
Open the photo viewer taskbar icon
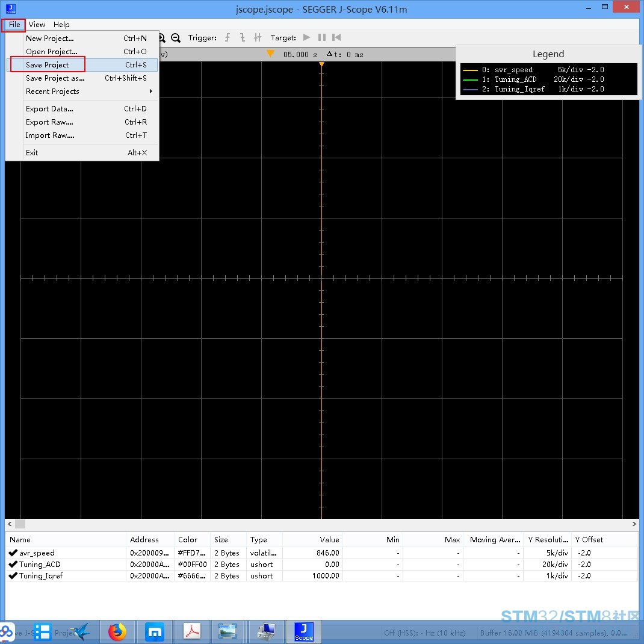[x=228, y=632]
